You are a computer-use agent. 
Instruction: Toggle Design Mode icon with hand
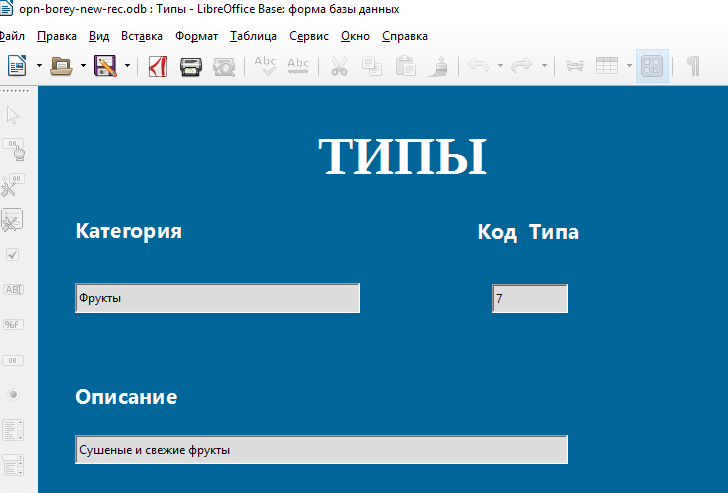click(13, 149)
